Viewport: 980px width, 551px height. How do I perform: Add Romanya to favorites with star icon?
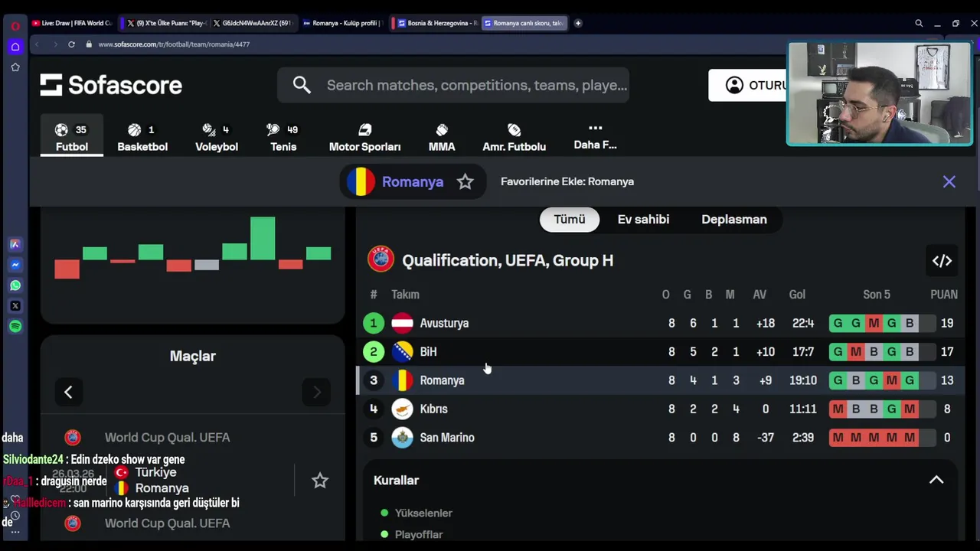pyautogui.click(x=465, y=182)
